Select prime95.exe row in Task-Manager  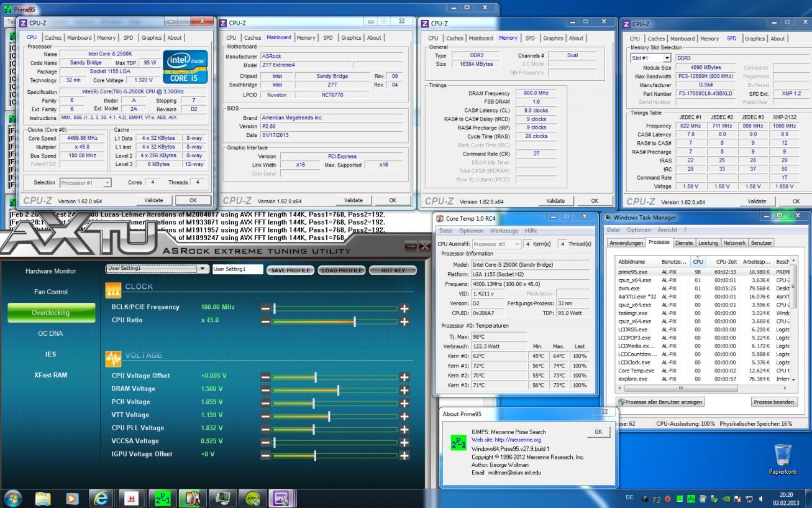(702, 272)
